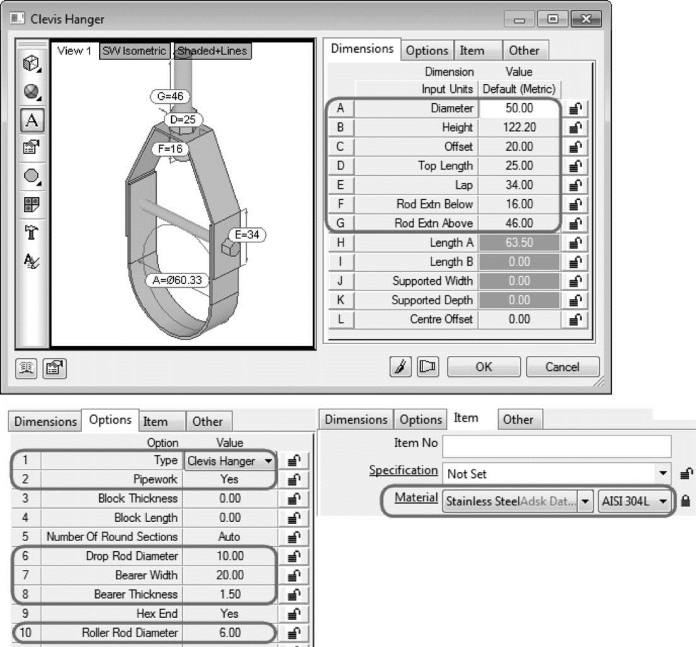The width and height of the screenshot is (696, 647).
Task: Click the Cancel button
Action: (x=562, y=367)
